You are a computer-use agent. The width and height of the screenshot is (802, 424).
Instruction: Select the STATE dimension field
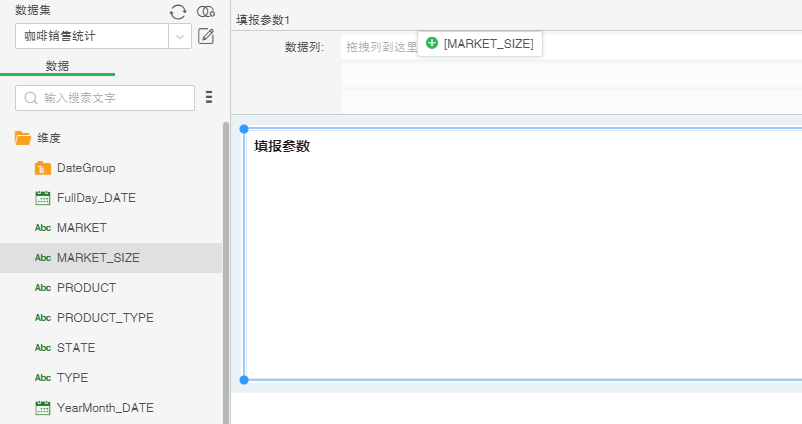(x=76, y=348)
